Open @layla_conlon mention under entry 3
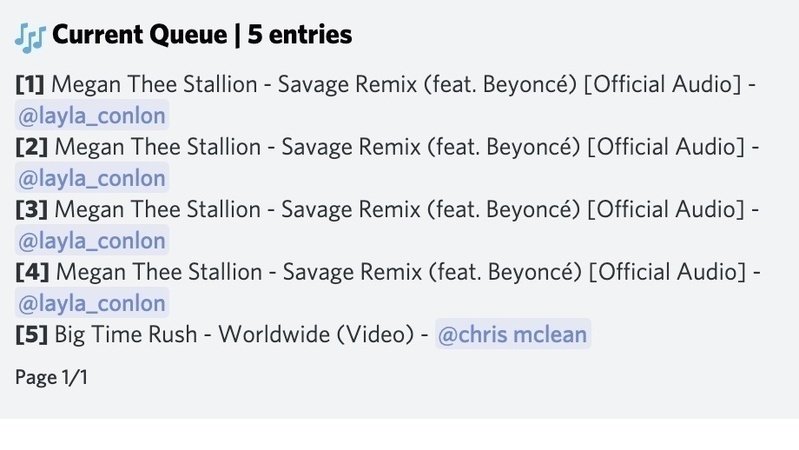Screen dimensions: 799x450 (x=92, y=240)
